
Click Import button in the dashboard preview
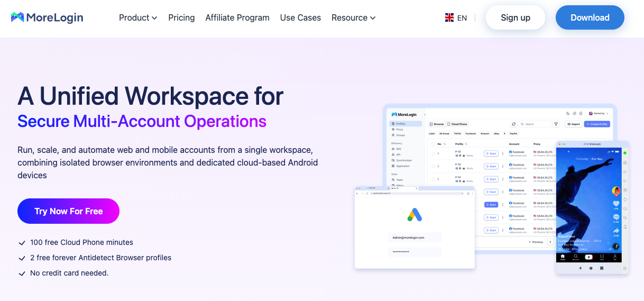click(573, 124)
